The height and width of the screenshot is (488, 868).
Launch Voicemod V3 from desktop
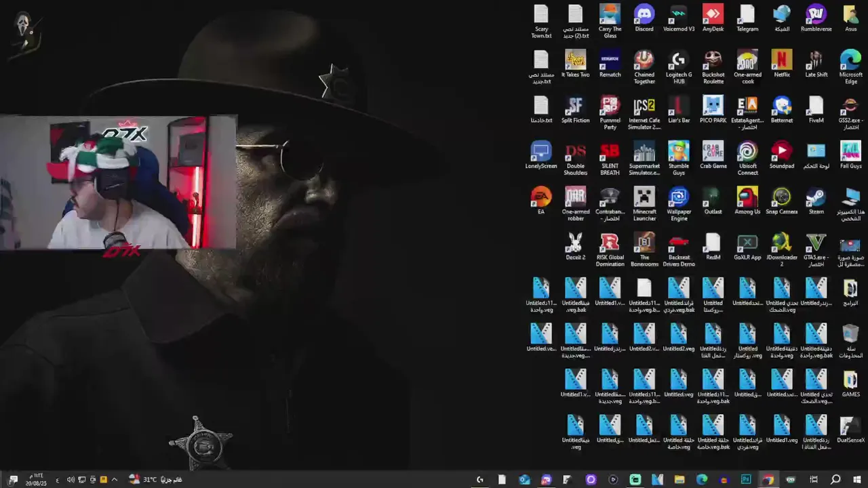coord(679,19)
